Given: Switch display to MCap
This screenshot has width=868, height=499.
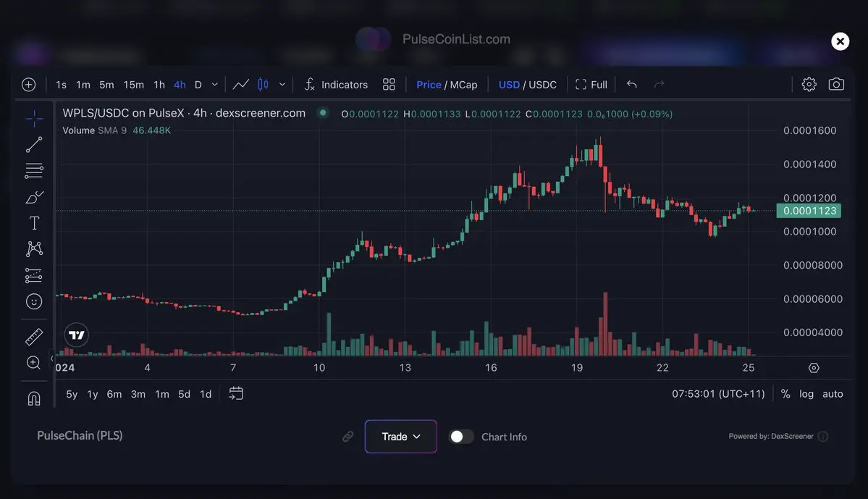Looking at the screenshot, I should (463, 85).
